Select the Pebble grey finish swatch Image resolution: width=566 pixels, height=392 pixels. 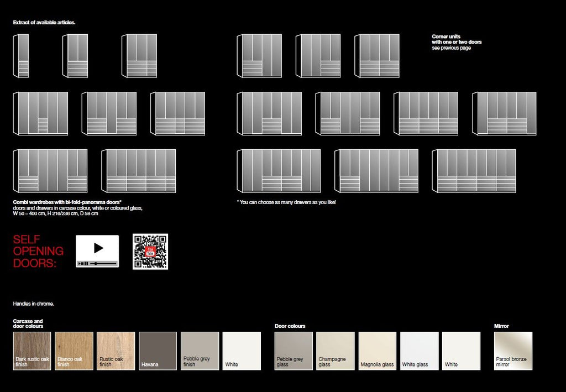pyautogui.click(x=200, y=351)
